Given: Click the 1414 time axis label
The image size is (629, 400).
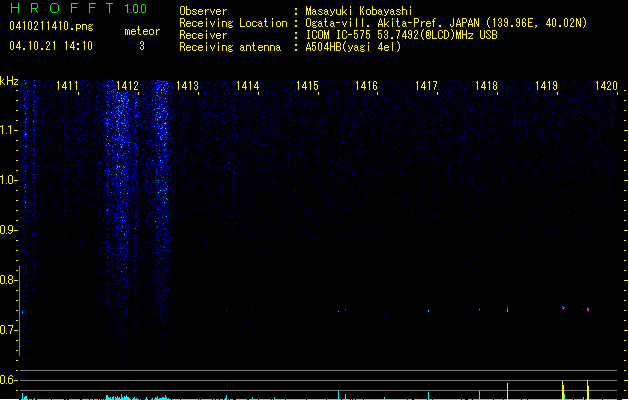Looking at the screenshot, I should click(x=248, y=86).
